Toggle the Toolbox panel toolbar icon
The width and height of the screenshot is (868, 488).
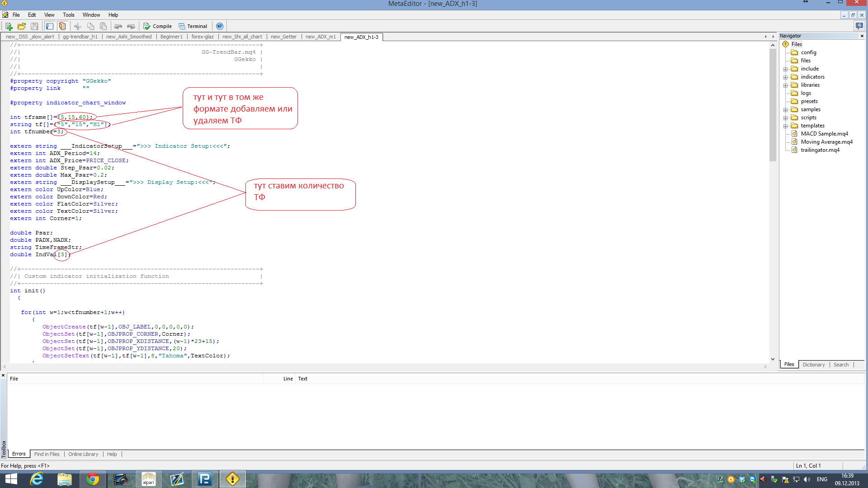click(x=62, y=26)
